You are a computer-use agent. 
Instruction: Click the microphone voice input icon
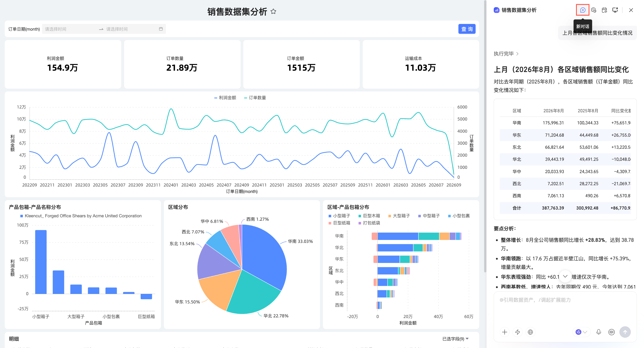pyautogui.click(x=599, y=332)
